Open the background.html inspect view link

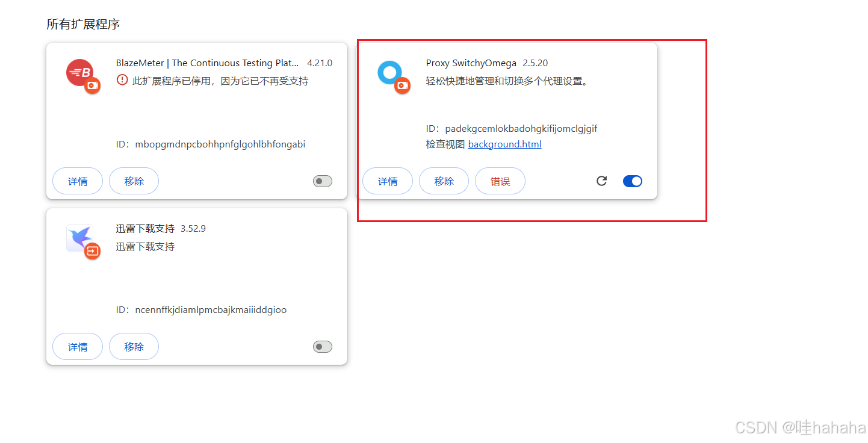(x=505, y=144)
